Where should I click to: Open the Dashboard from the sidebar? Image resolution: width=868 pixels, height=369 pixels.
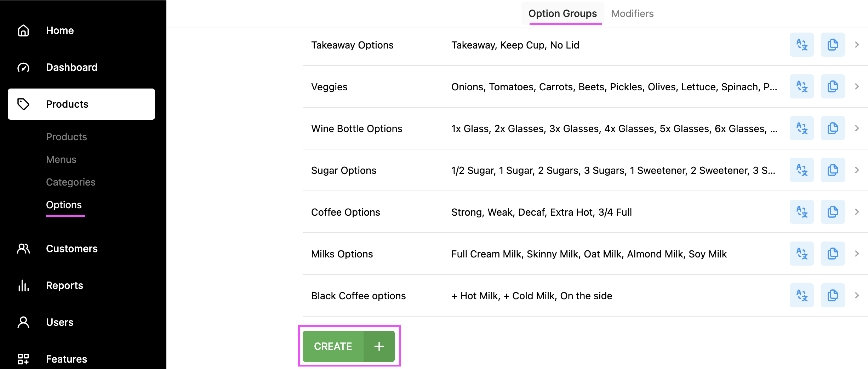click(x=23, y=67)
